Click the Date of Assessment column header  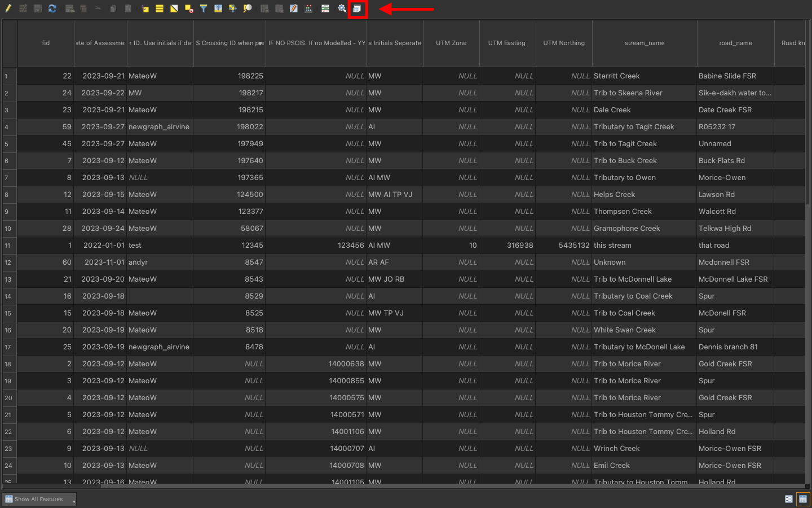click(x=100, y=43)
